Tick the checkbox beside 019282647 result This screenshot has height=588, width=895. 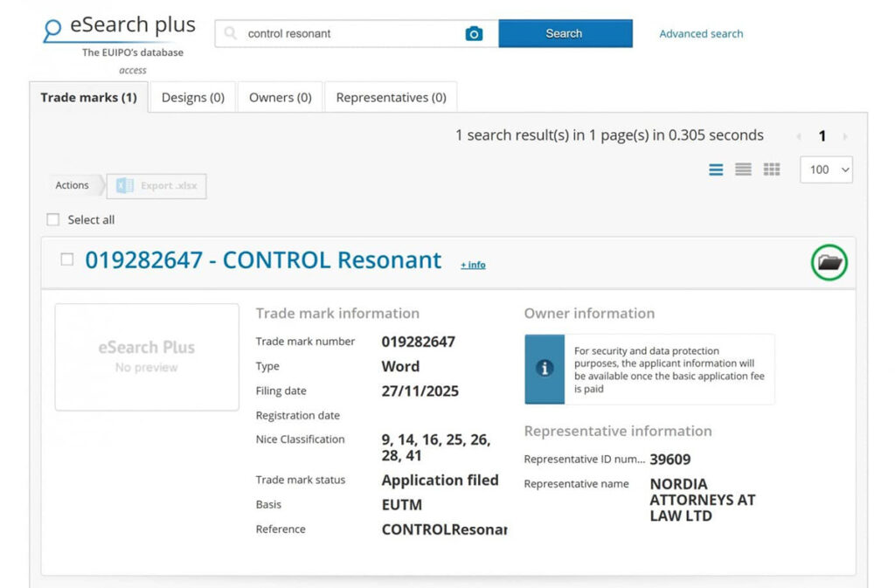point(67,259)
